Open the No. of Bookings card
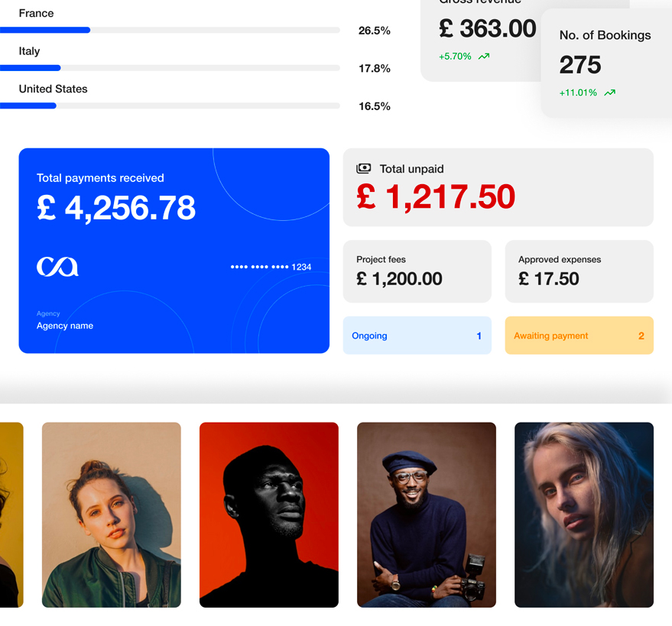 tap(606, 63)
